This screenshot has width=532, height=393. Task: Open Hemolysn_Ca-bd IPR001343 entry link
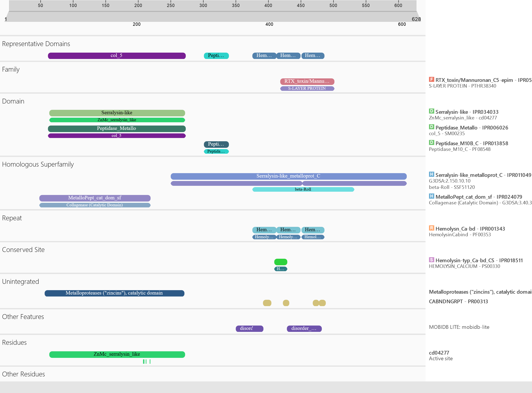point(470,229)
